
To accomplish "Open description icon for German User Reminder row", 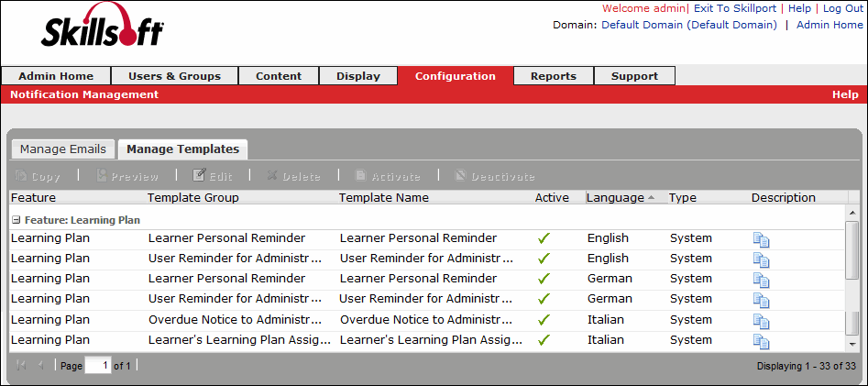I will coord(761,300).
